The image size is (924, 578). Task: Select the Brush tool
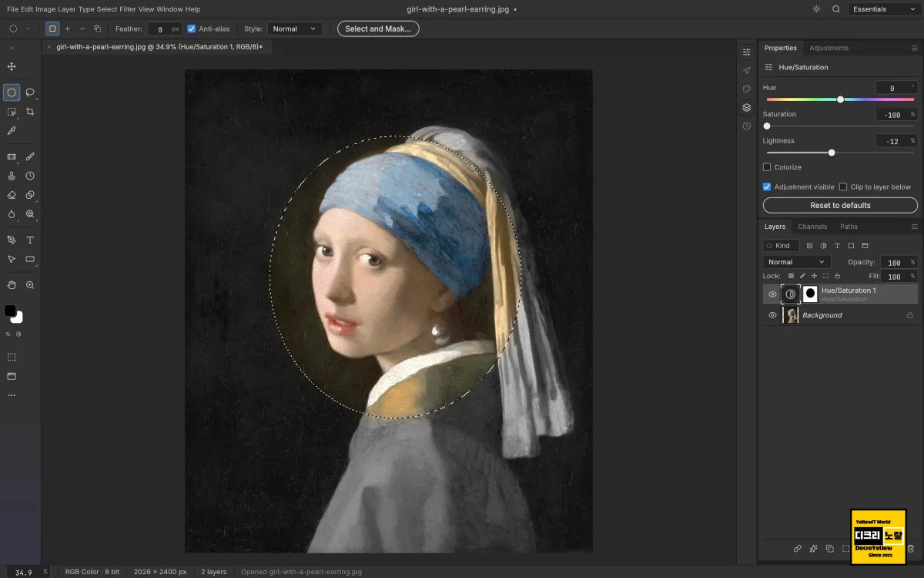30,156
